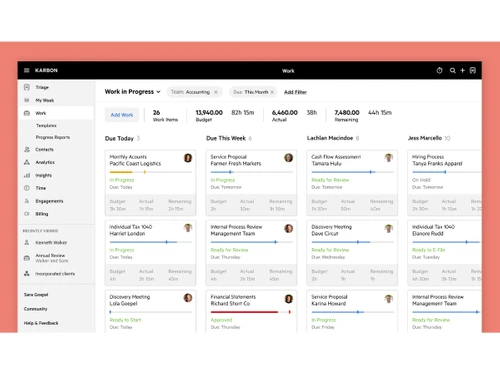Open Hiring Process Tanya Franks Apparel card
The image size is (500, 375).
444,183
